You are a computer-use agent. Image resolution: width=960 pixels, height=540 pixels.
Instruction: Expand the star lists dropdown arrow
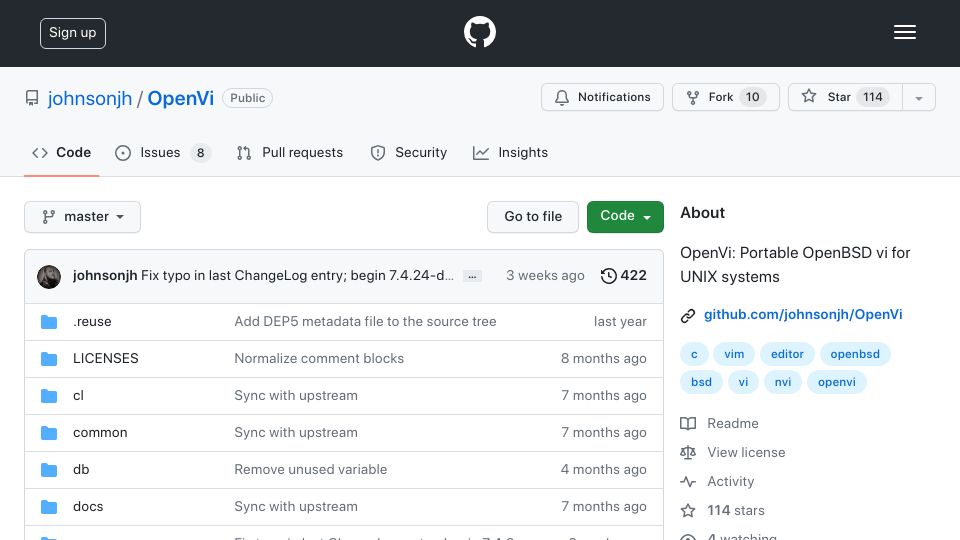tap(919, 98)
